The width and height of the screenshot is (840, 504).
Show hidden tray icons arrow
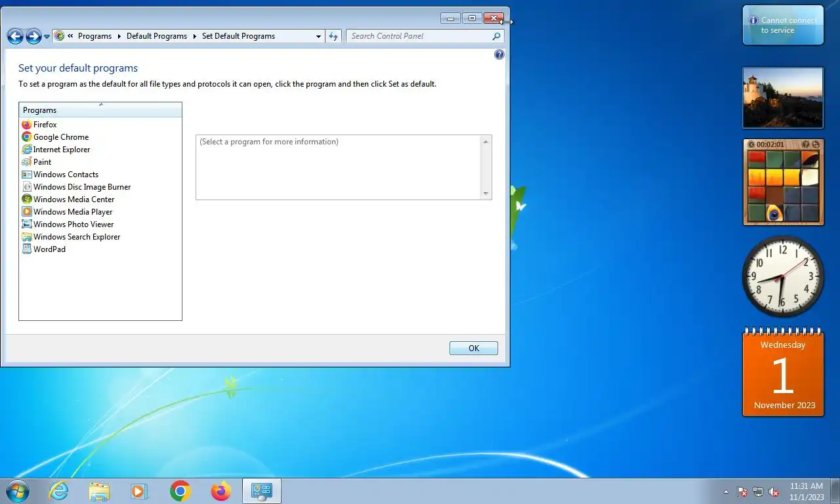726,492
